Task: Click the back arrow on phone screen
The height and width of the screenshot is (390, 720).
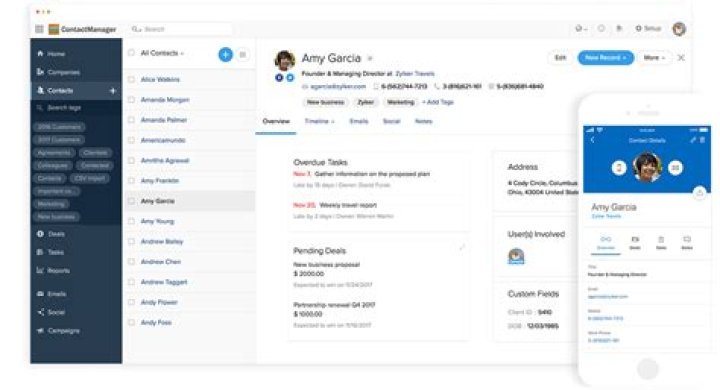Action: pos(592,140)
